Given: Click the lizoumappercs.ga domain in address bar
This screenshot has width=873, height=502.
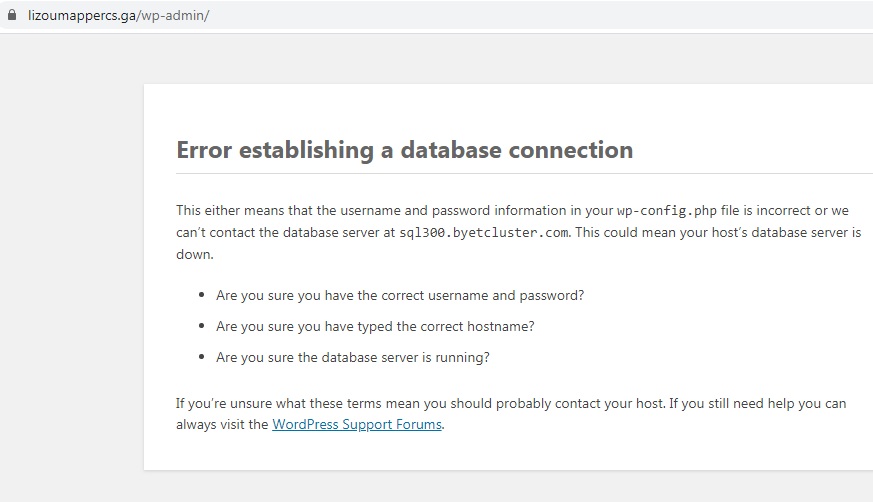Looking at the screenshot, I should (x=82, y=16).
